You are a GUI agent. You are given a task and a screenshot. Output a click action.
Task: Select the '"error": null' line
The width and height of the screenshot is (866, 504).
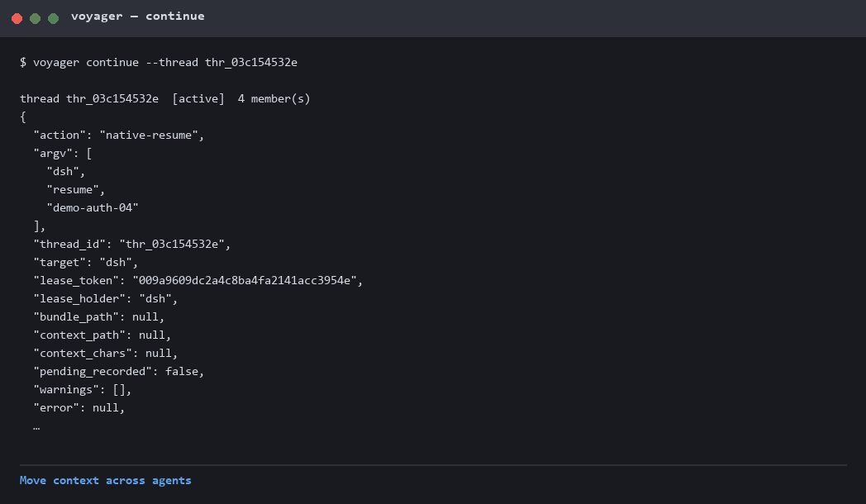(79, 408)
